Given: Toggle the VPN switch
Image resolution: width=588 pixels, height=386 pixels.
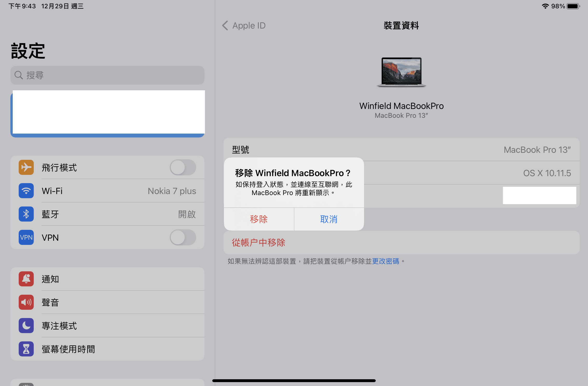Looking at the screenshot, I should 183,237.
